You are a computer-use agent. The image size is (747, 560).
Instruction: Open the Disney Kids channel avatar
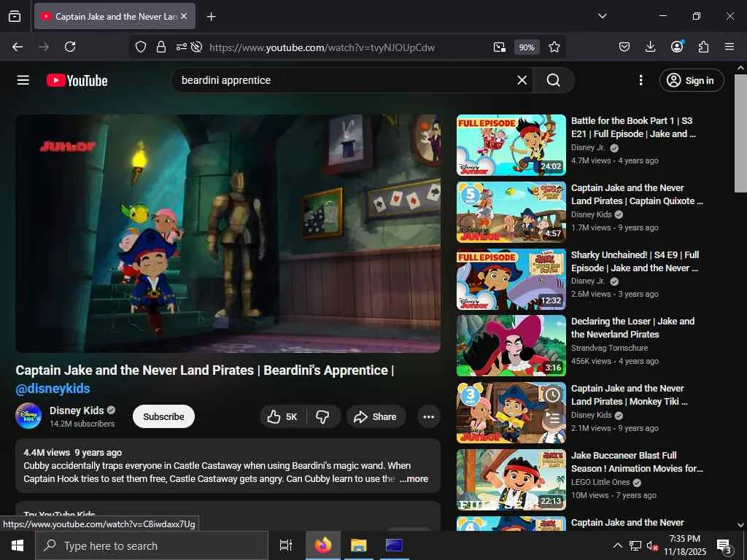(28, 416)
